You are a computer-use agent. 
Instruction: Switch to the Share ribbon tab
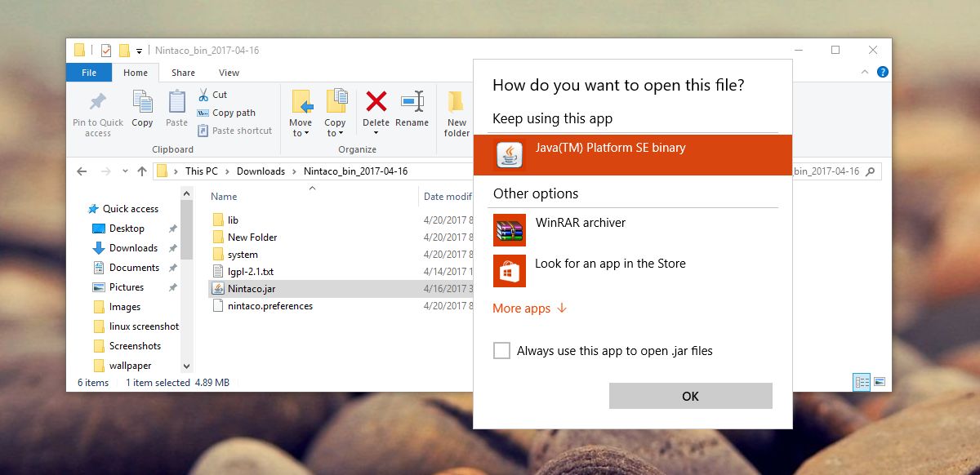pyautogui.click(x=183, y=73)
